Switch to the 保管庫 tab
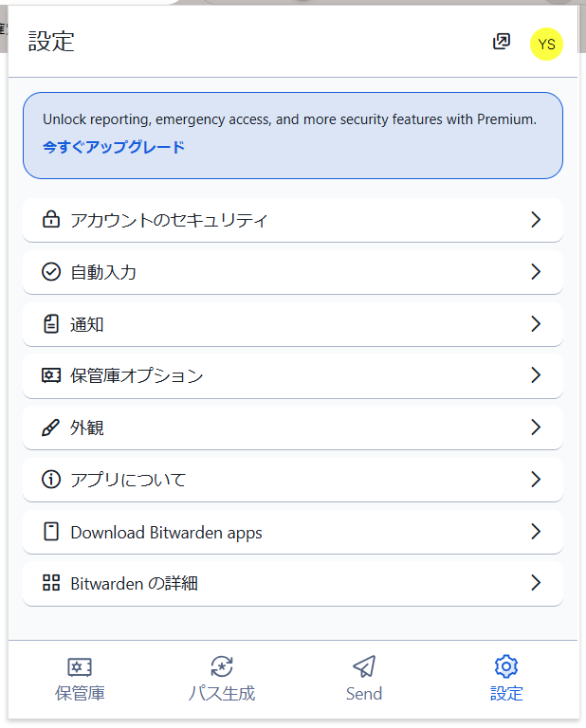 tap(80, 679)
